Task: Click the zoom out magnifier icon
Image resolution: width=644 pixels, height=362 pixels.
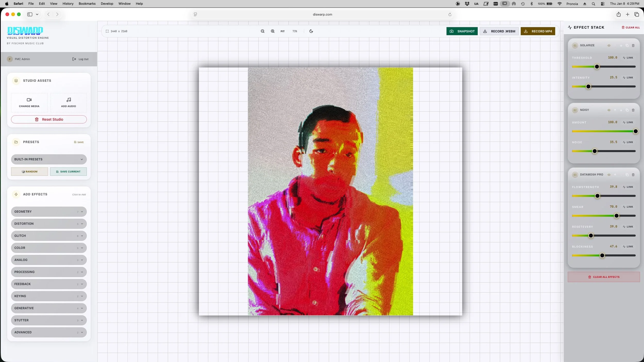Action: tap(262, 31)
